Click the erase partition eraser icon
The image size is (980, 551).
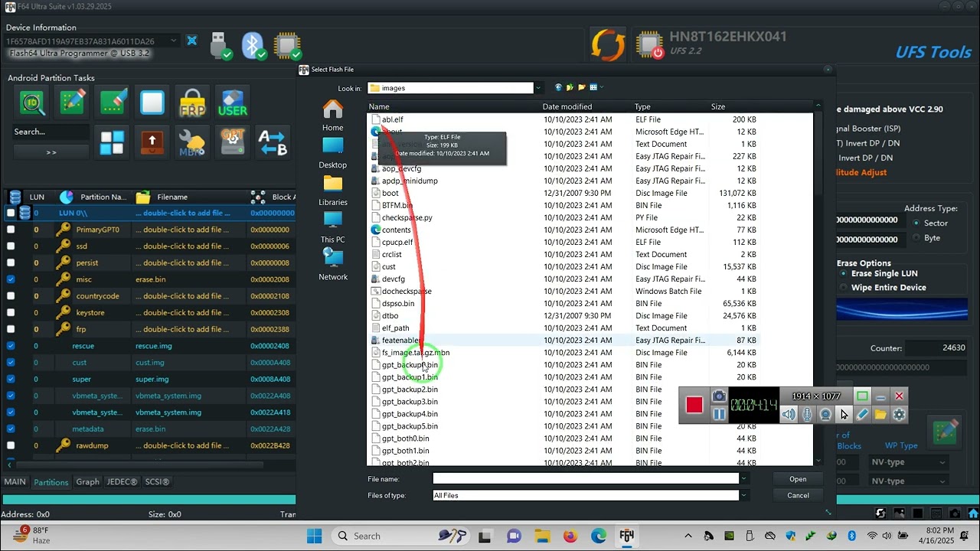113,103
